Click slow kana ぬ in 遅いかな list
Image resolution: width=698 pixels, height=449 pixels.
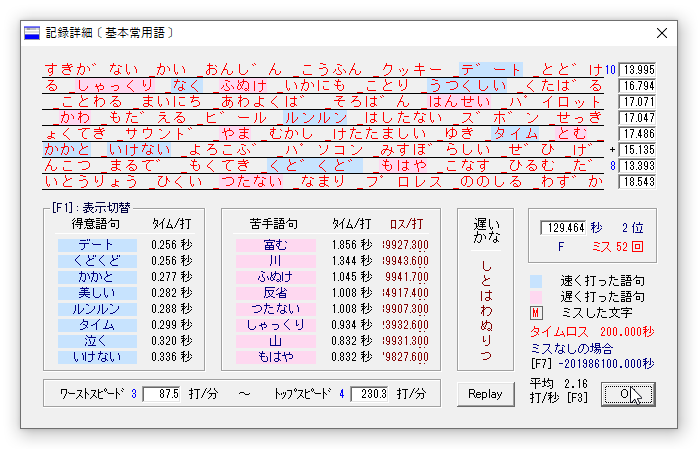click(486, 326)
